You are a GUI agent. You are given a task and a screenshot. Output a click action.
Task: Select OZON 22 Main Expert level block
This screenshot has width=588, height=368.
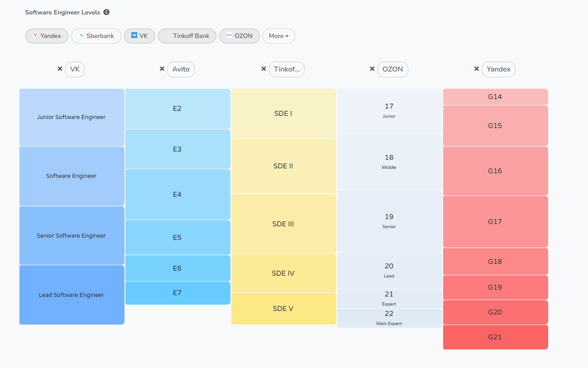click(x=390, y=318)
